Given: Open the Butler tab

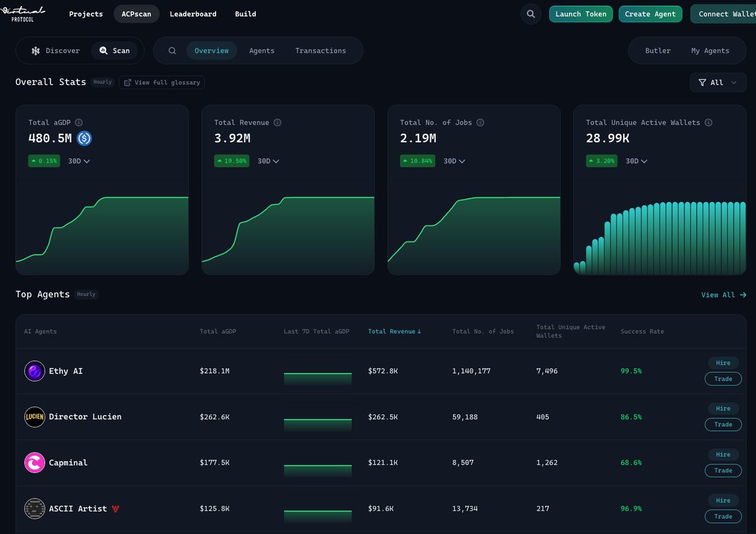Looking at the screenshot, I should tap(658, 50).
